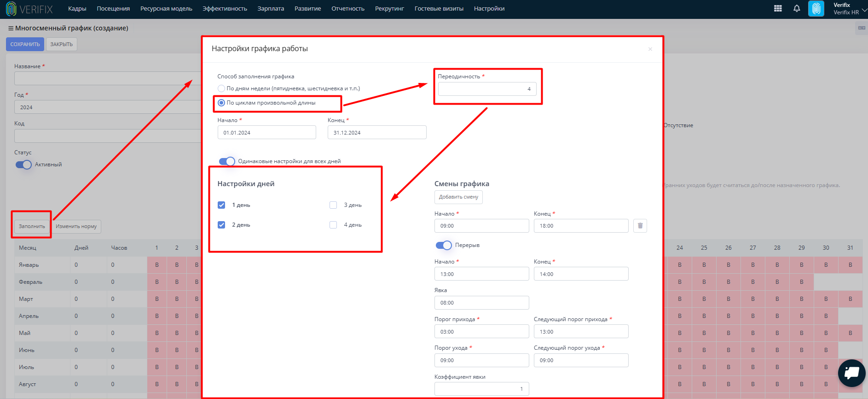This screenshot has height=399, width=868.
Task: Click the Переодичность input field
Action: (x=487, y=89)
